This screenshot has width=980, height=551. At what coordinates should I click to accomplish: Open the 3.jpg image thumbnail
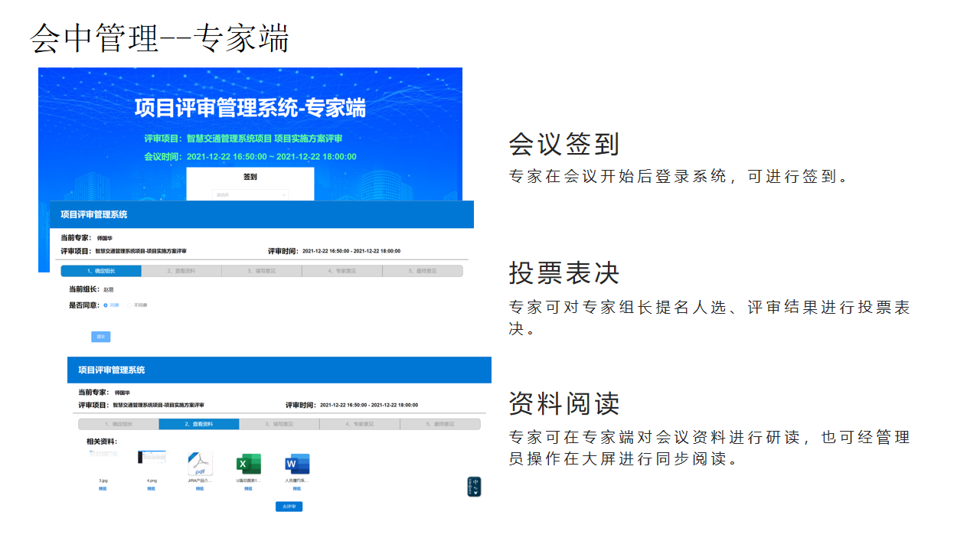[103, 455]
